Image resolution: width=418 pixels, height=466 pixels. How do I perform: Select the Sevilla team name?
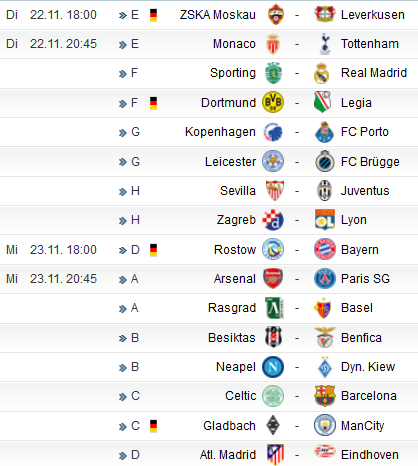point(238,191)
